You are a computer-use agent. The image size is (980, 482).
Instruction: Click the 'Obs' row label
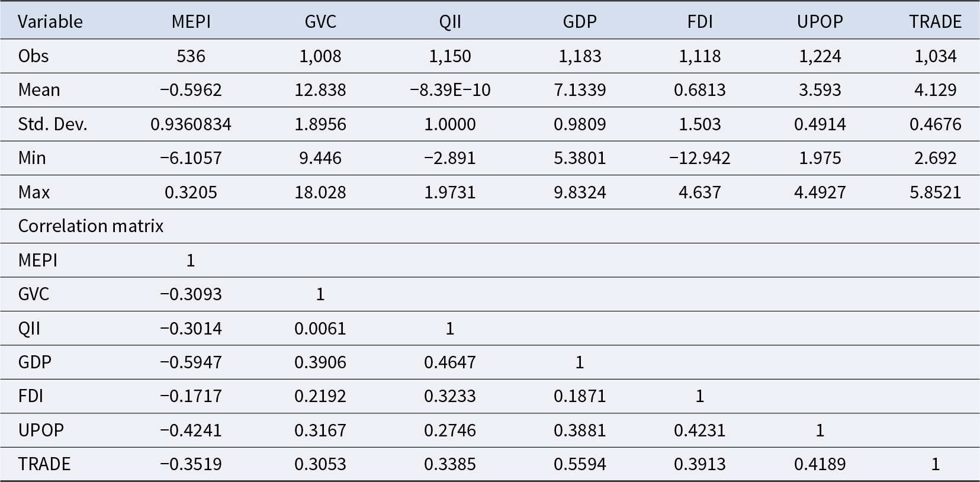[34, 56]
